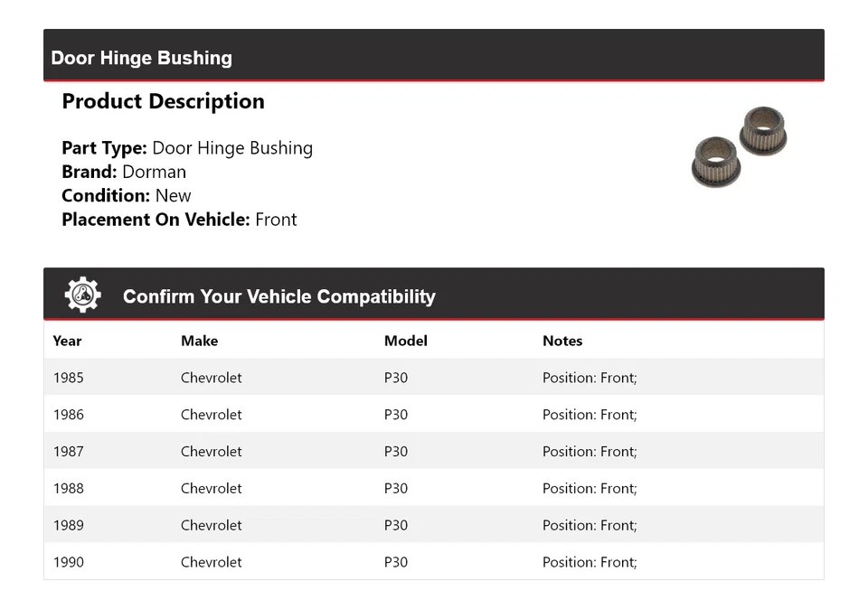
Task: Click the 1990 year row cell
Action: click(68, 562)
